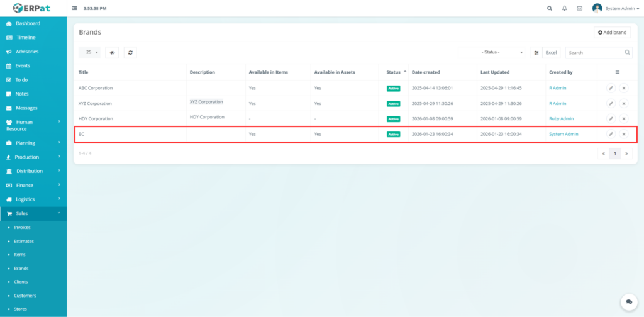Open the chat bubble widget
Viewport: 644px width, 317px height.
(x=629, y=302)
